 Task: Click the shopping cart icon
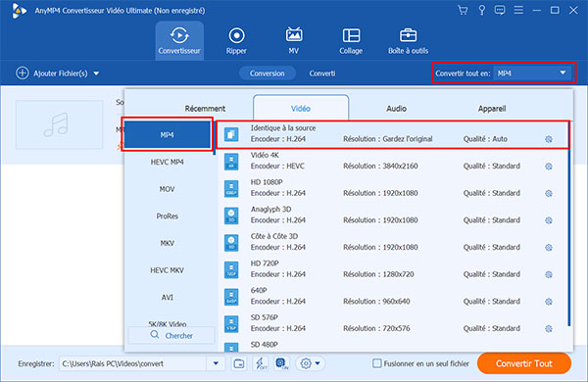point(463,10)
